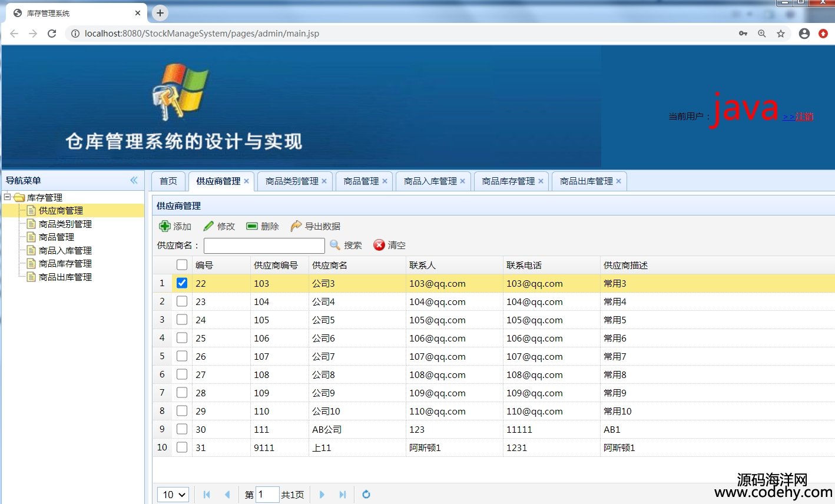Open a new browser tab
This screenshot has height=504, width=835.
pos(160,13)
